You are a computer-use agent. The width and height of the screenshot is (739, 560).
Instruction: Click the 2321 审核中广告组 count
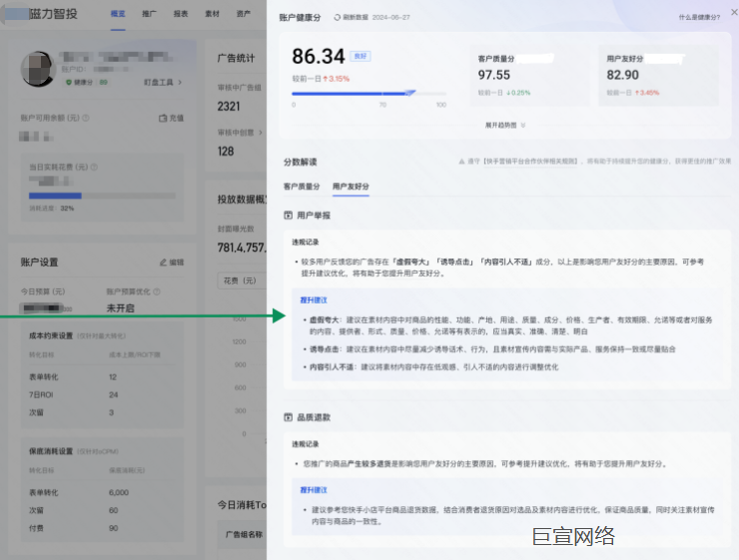point(229,107)
